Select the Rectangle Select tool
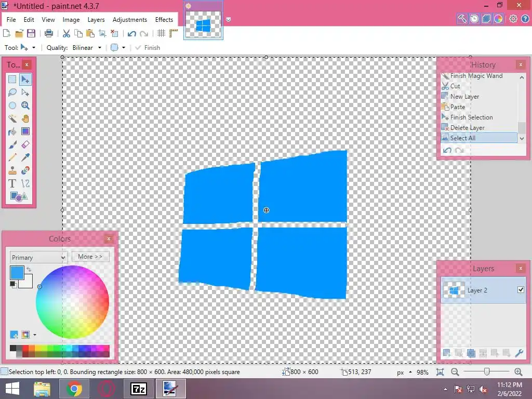The width and height of the screenshot is (532, 399). point(12,79)
